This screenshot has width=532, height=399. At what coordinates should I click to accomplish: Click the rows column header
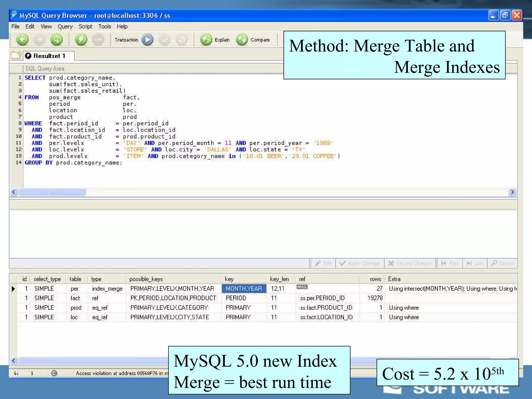tap(372, 279)
